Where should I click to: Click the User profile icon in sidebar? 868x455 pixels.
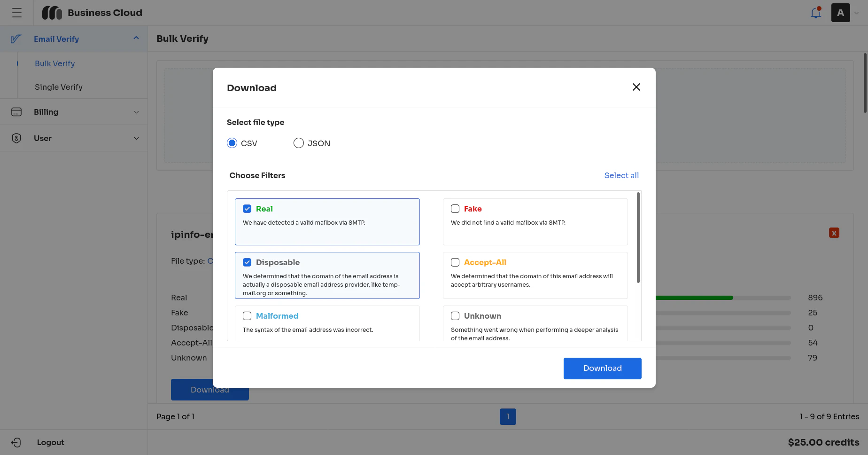coord(16,138)
